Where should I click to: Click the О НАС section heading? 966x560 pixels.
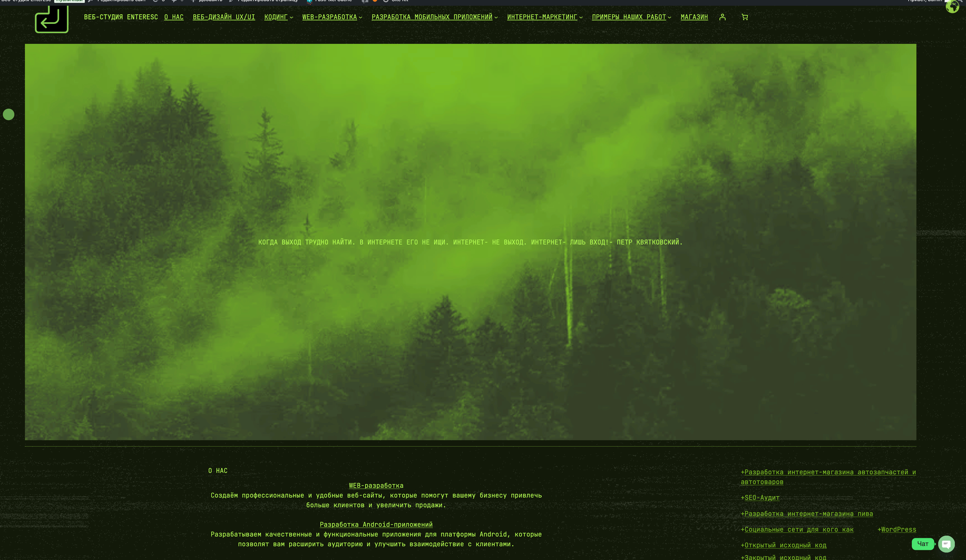click(x=218, y=470)
